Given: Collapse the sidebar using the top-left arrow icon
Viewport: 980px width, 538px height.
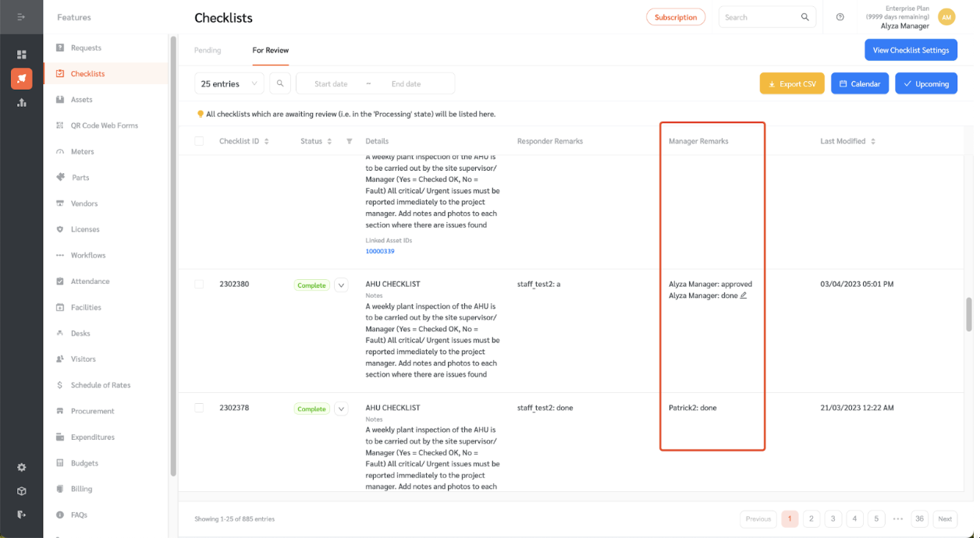Looking at the screenshot, I should 21,16.
